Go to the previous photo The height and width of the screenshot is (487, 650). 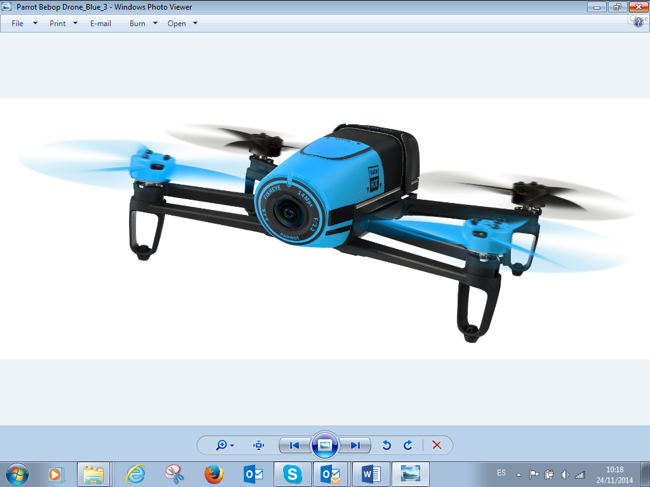[x=295, y=446]
